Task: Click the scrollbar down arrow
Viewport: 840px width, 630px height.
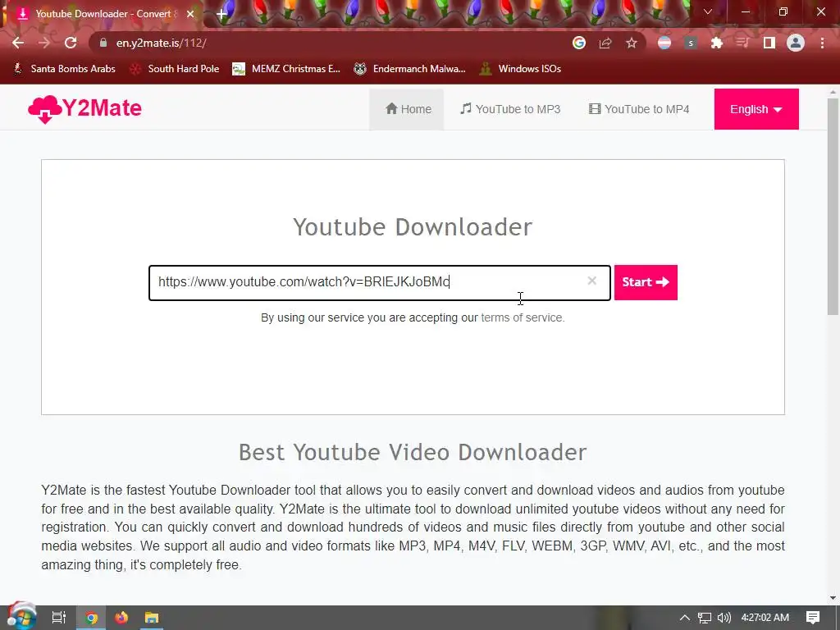Action: [x=833, y=598]
